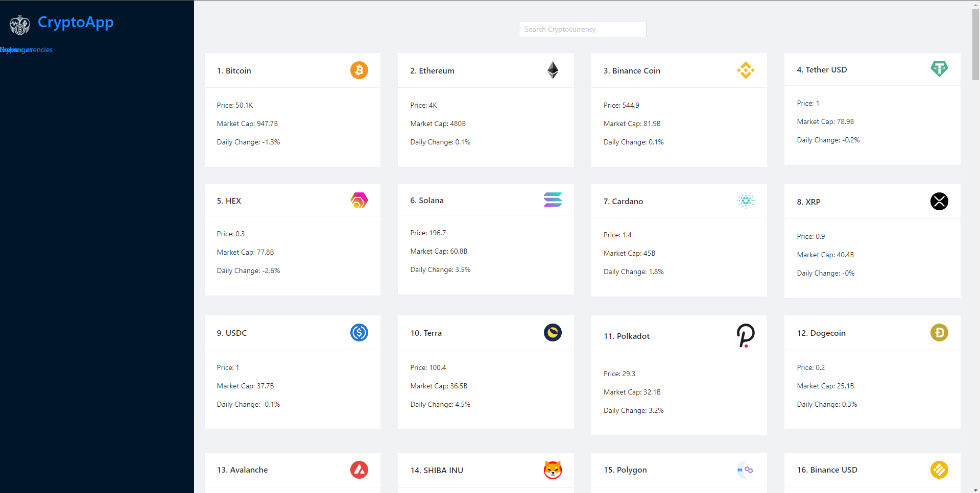Open the '2. Ethereum' card title
The image size is (980, 493).
pyautogui.click(x=432, y=70)
